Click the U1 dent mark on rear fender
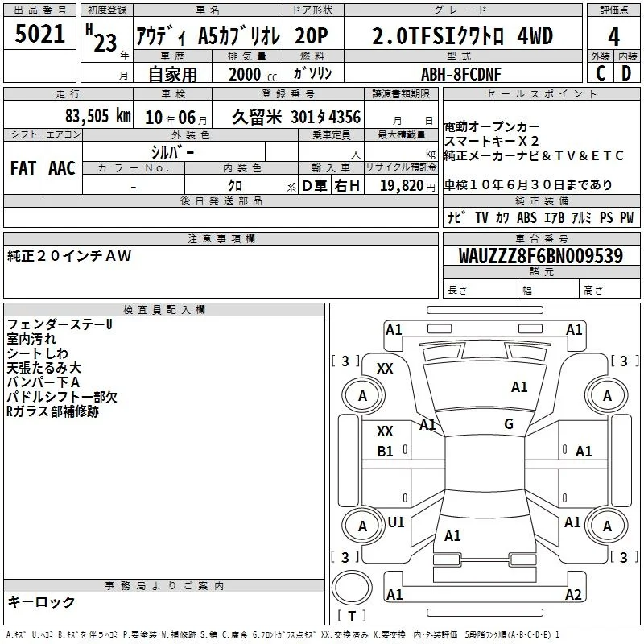Image resolution: width=644 pixels, height=644 pixels. tap(396, 522)
